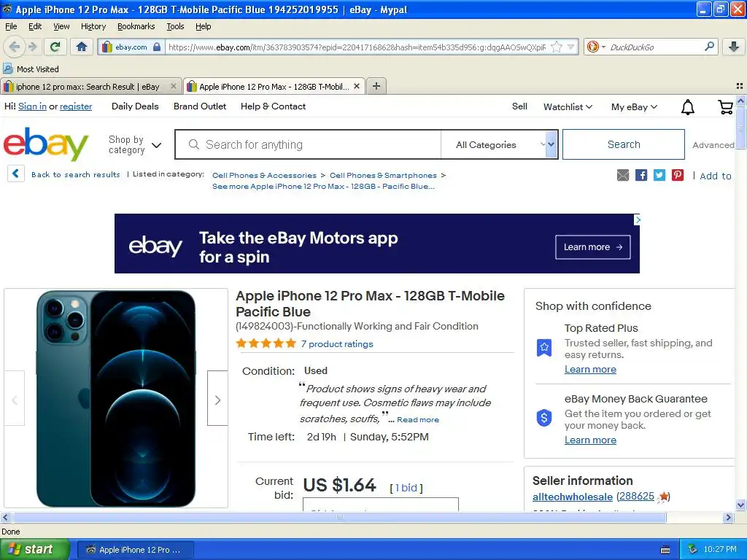747x560 pixels.
Task: Click the Money Back Guarantee shield icon
Action: click(x=544, y=418)
